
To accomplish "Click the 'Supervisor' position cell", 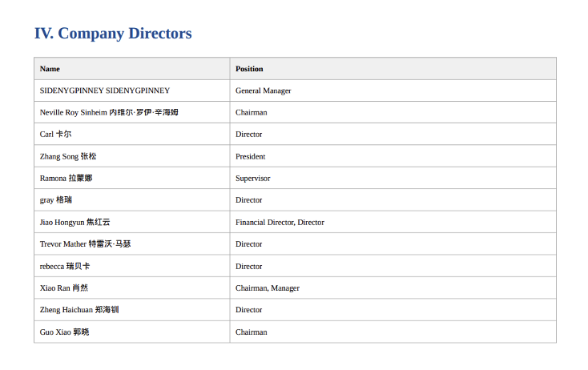I will [252, 178].
